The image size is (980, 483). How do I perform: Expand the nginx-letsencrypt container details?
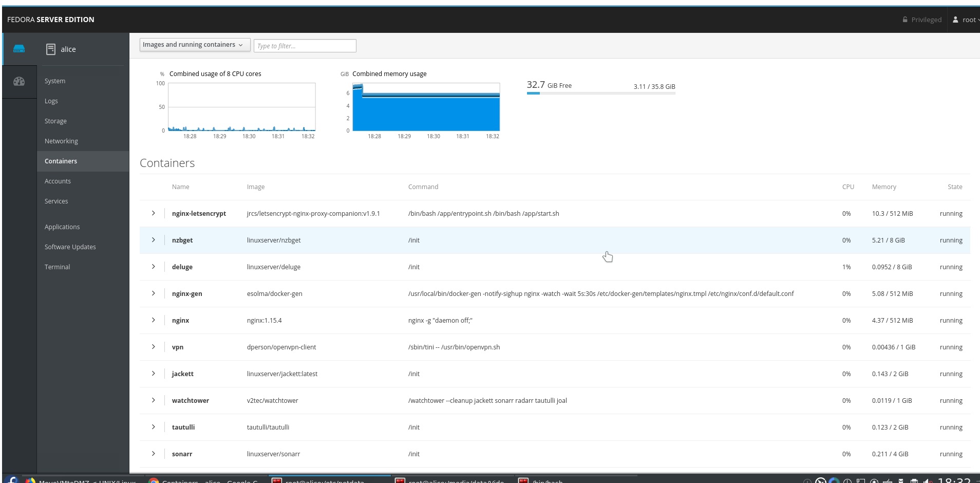(153, 213)
